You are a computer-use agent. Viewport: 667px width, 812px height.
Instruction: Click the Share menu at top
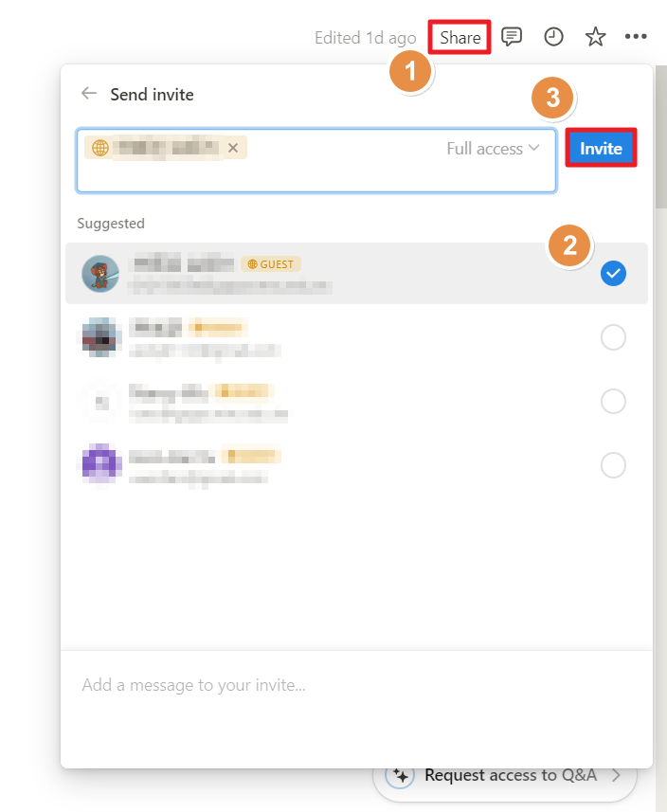460,37
